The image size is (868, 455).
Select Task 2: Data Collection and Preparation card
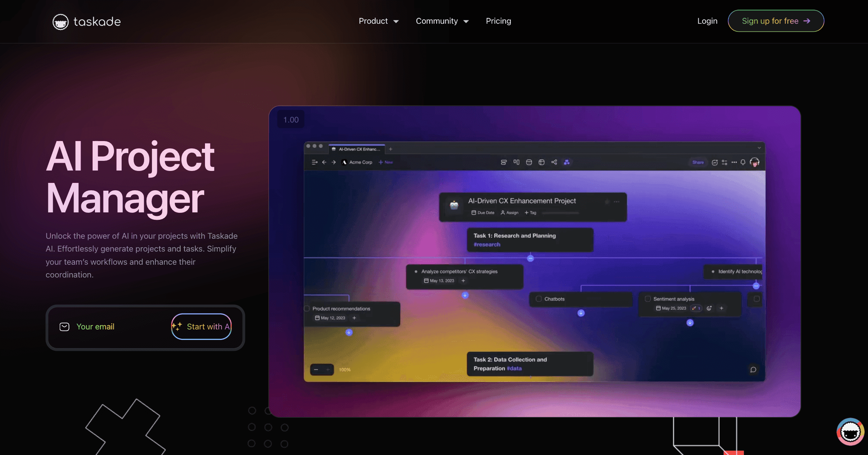530,364
